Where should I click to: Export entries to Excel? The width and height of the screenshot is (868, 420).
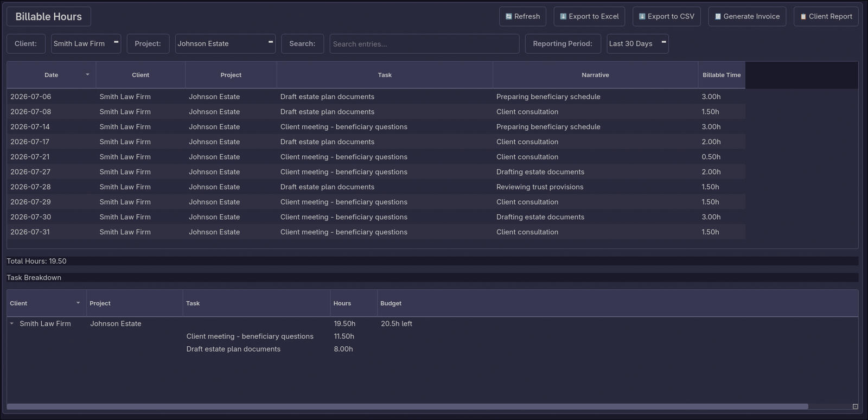click(x=589, y=16)
